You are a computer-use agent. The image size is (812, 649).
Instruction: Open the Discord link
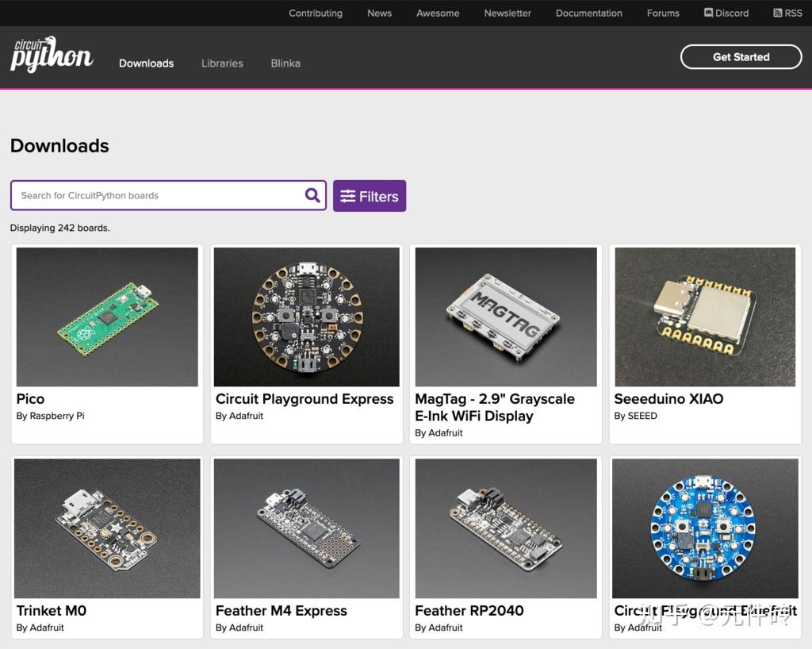[x=726, y=13]
